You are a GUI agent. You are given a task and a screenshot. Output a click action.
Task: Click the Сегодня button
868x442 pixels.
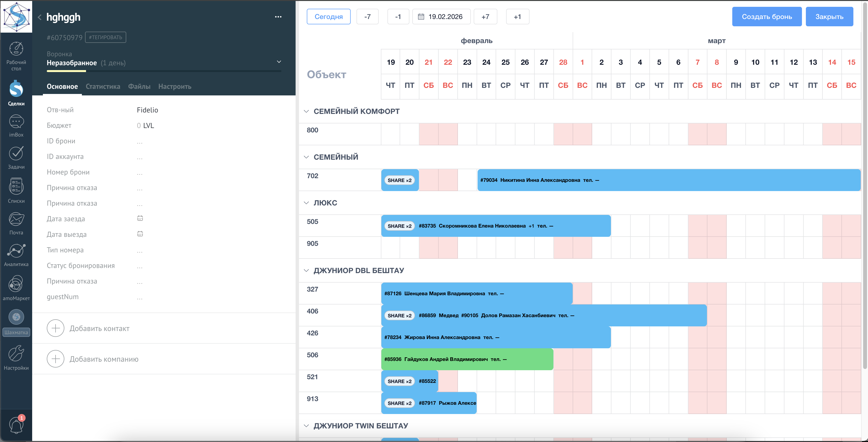(328, 17)
